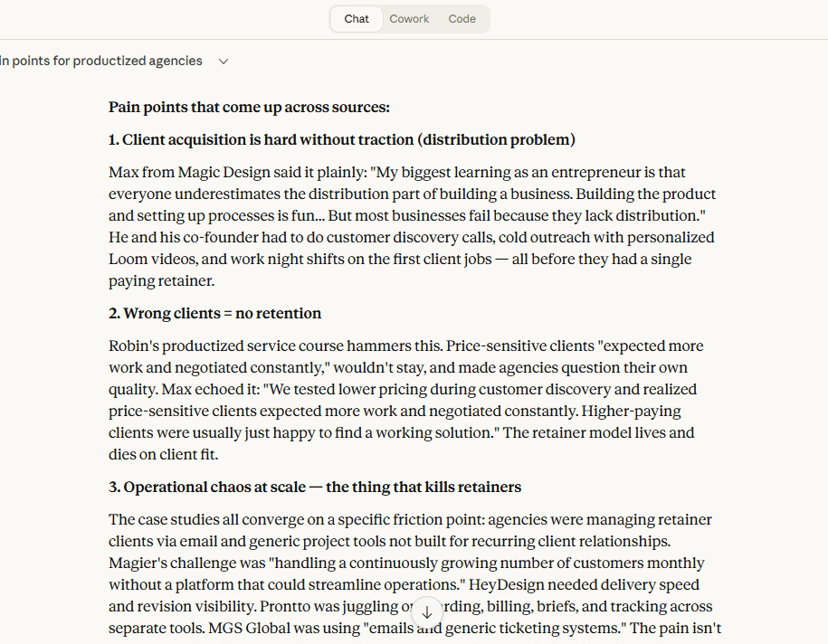828x644 pixels.
Task: Click the conversation title text
Action: (x=101, y=61)
